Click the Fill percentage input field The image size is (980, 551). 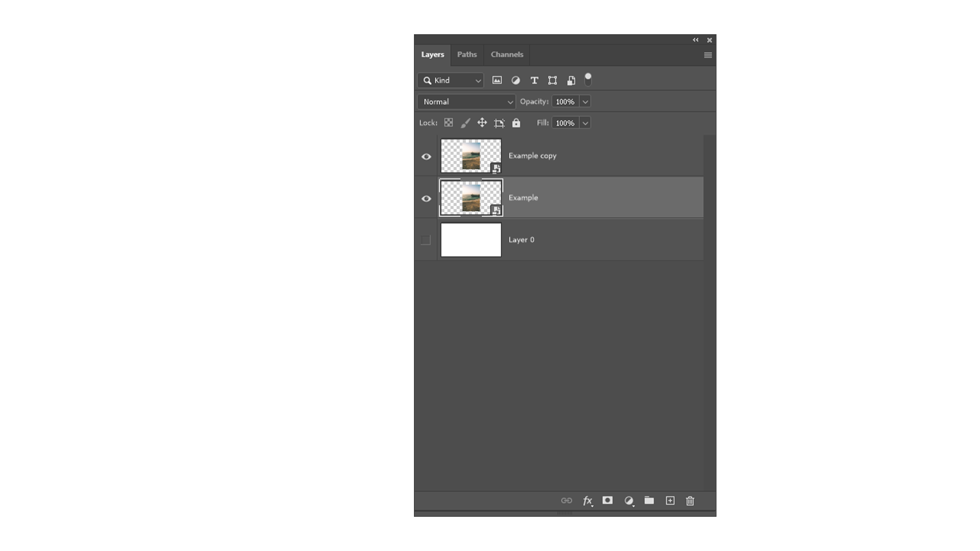click(x=565, y=123)
